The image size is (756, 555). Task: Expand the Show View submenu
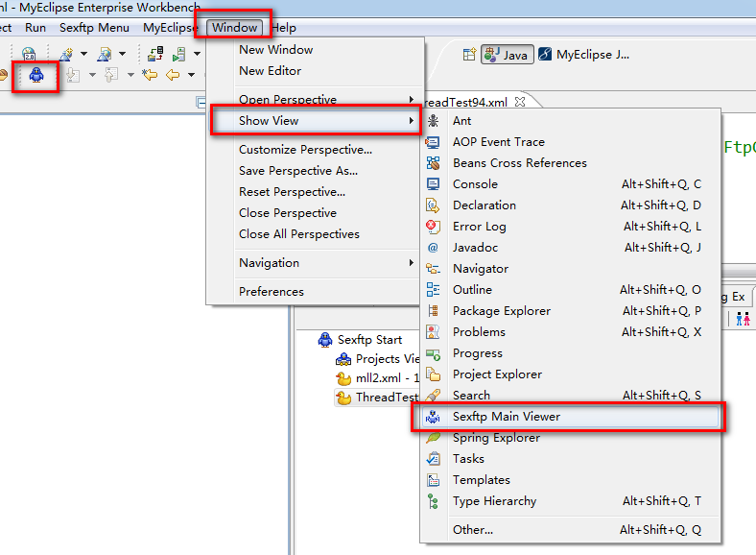(316, 121)
